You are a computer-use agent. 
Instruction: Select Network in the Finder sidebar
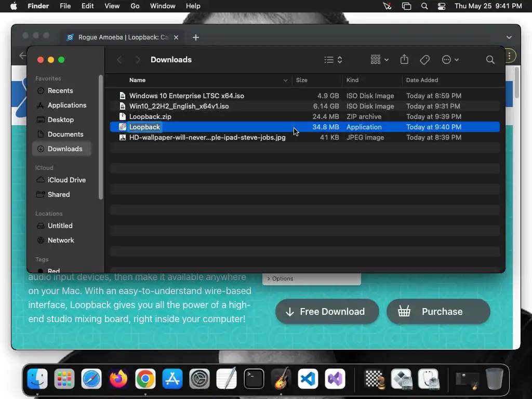click(62, 240)
